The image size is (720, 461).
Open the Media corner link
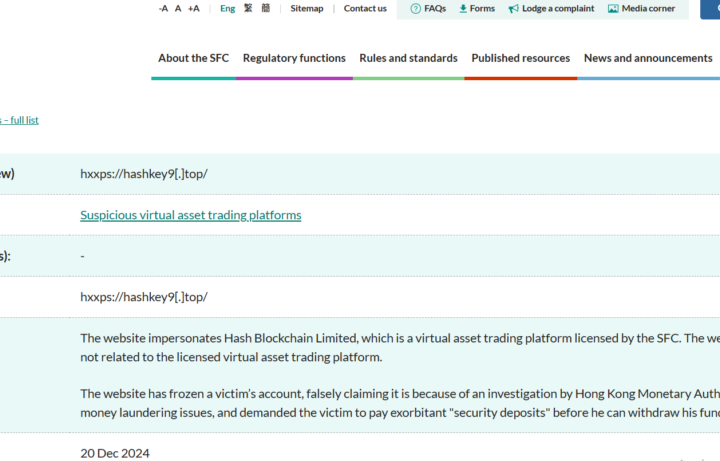648,8
